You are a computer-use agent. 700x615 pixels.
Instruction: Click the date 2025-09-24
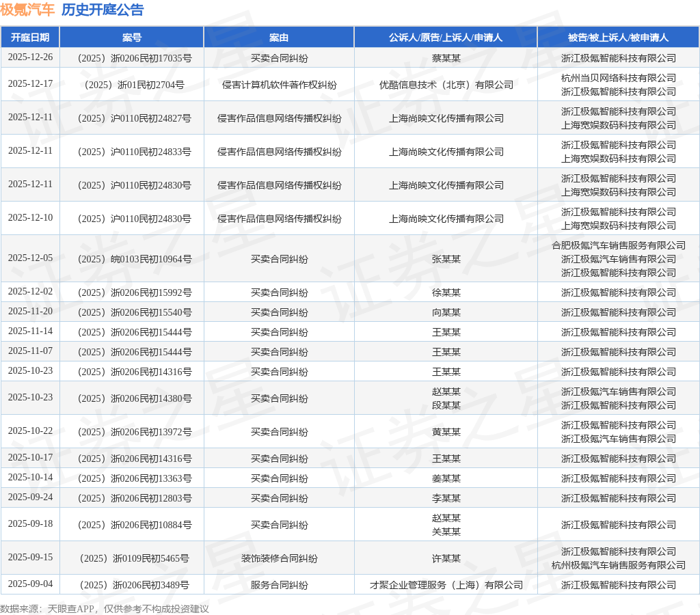30,497
